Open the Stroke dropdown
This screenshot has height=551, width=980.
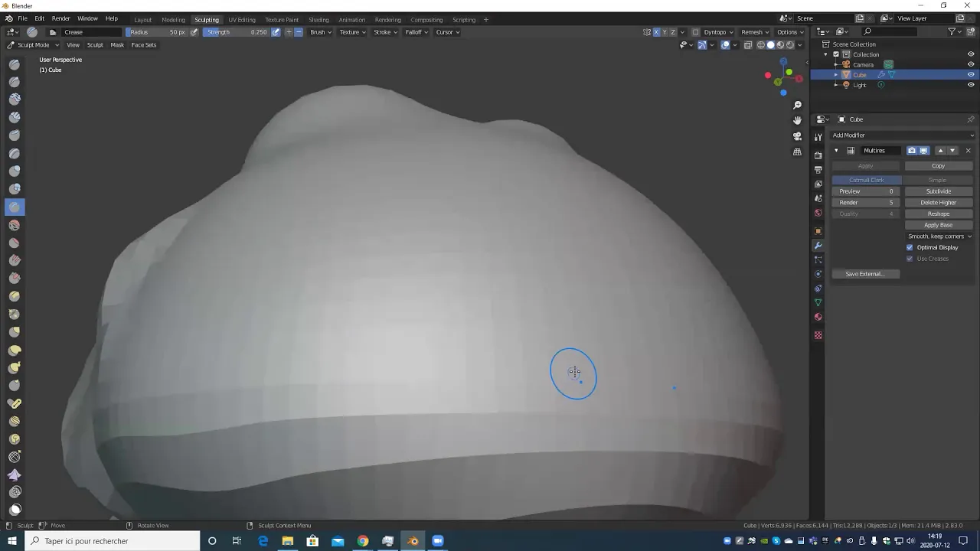(x=385, y=32)
